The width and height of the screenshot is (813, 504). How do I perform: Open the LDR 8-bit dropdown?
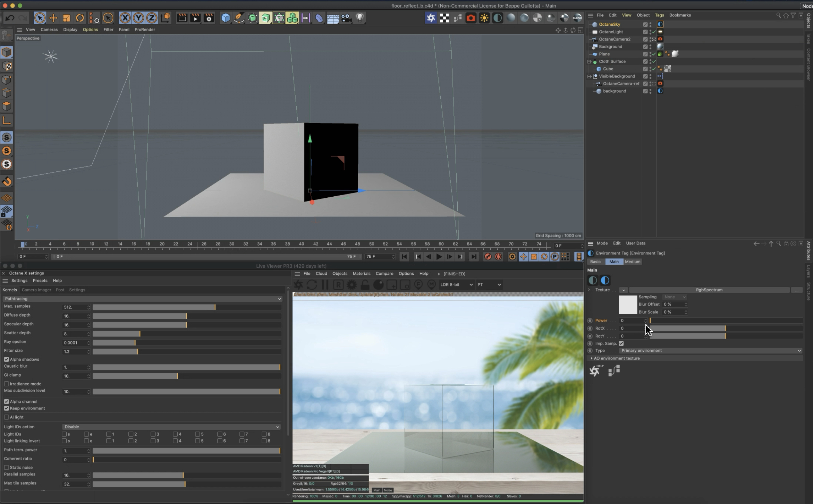[456, 285]
